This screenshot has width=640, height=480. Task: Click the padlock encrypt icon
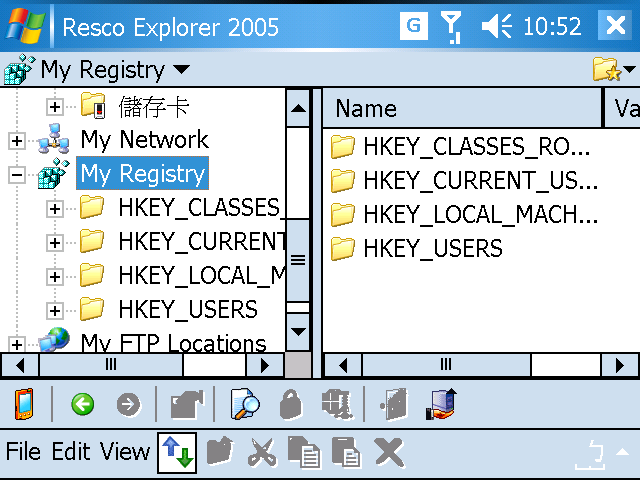(291, 404)
